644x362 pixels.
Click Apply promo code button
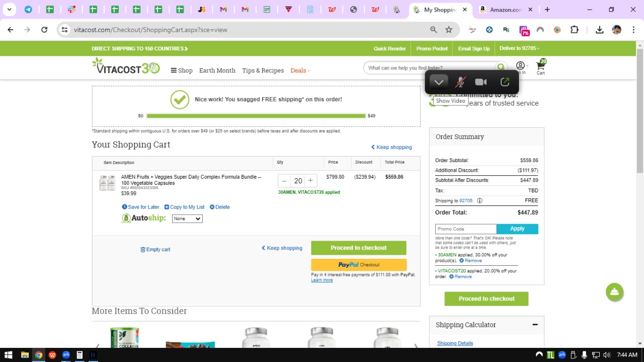click(517, 229)
